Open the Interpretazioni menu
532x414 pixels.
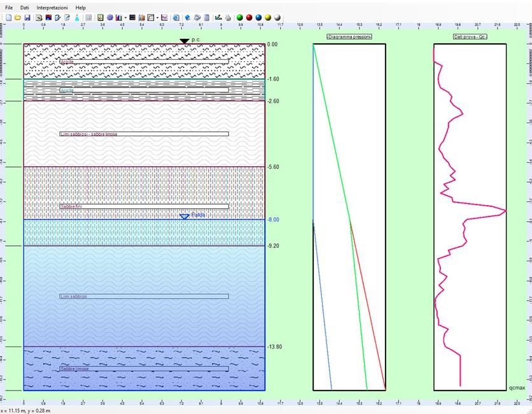(52, 8)
